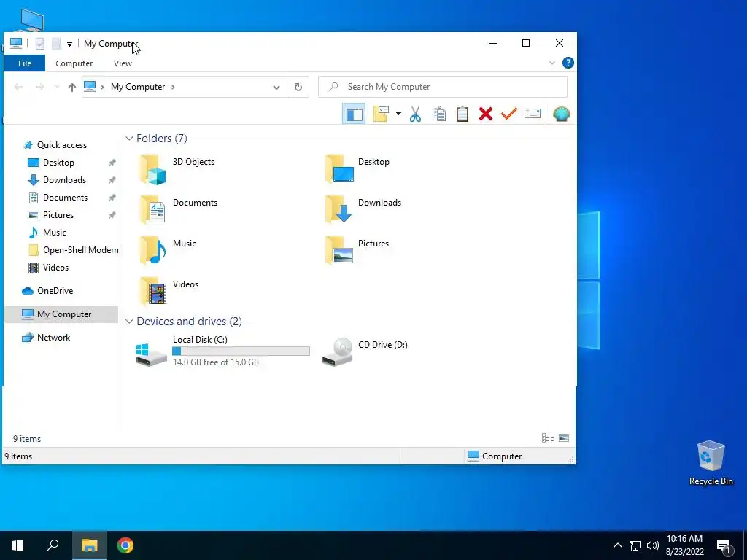Select the CD Drive (D:)
Screen dimensions: 747x560
[363, 351]
